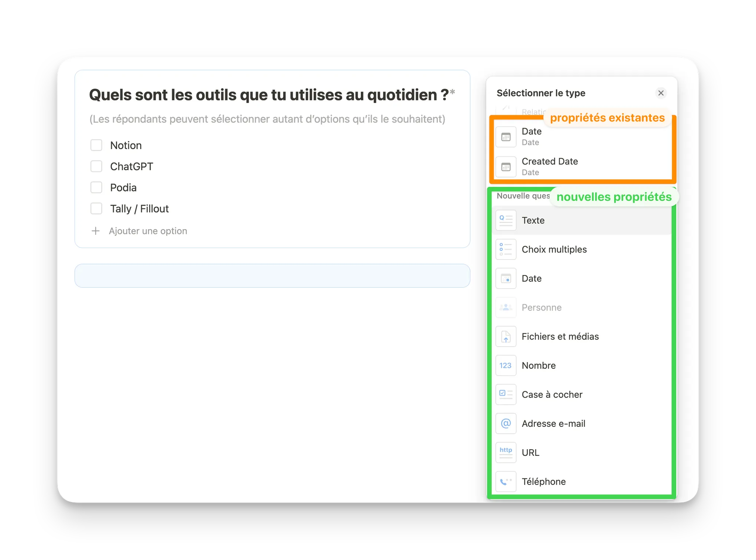756x560 pixels.
Task: Click Ajouter une option
Action: point(148,231)
